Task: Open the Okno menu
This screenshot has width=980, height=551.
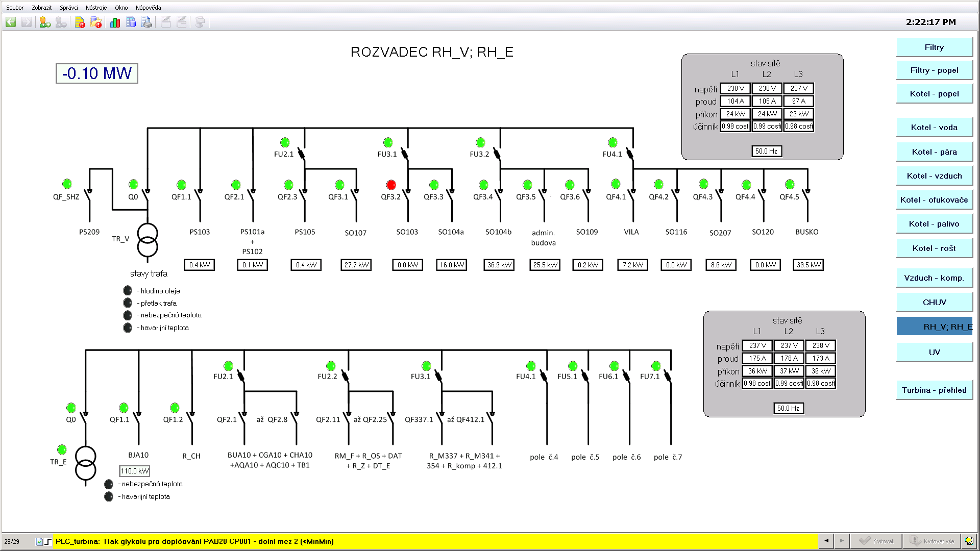Action: tap(121, 8)
